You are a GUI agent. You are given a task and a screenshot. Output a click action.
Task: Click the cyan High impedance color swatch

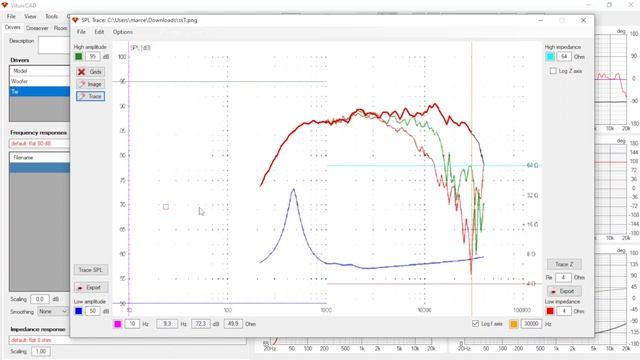pyautogui.click(x=550, y=57)
